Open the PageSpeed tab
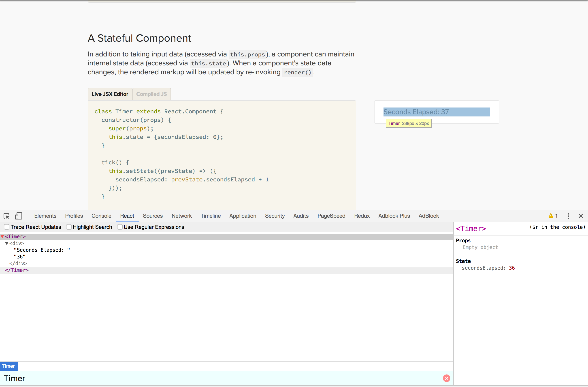Image resolution: width=588 pixels, height=387 pixels. pyautogui.click(x=331, y=216)
